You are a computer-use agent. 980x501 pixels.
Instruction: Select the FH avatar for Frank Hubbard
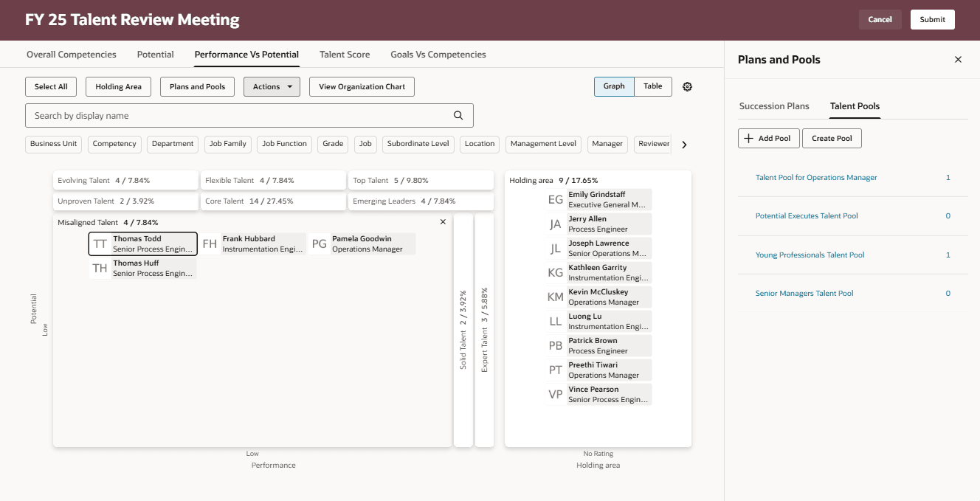(210, 243)
